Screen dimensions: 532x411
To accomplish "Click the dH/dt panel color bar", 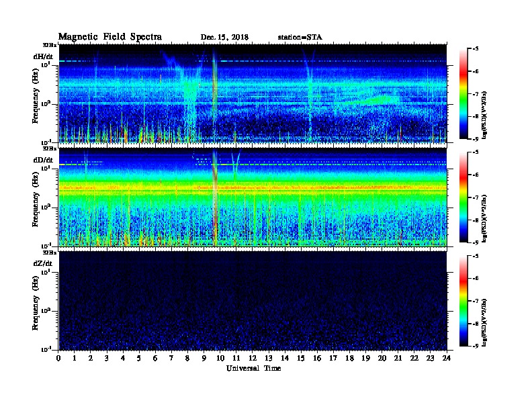I will tap(463, 94).
